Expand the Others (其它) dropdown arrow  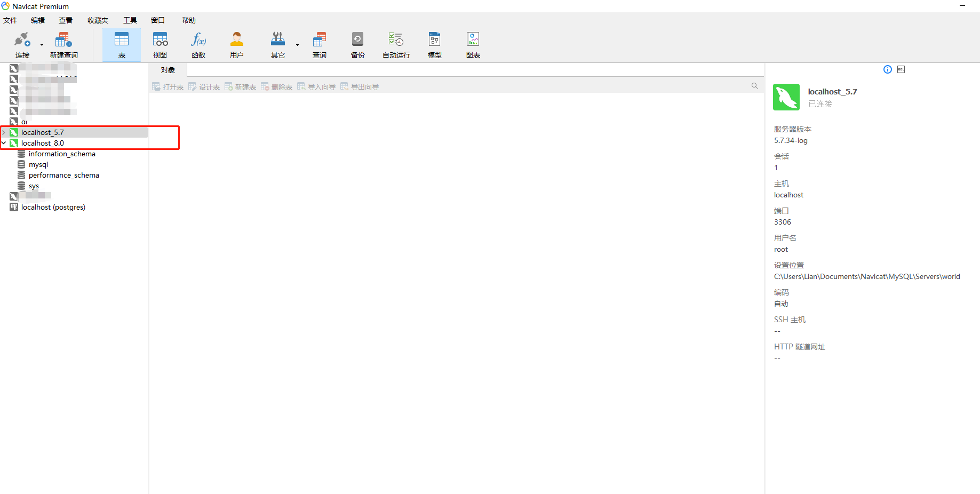297,45
